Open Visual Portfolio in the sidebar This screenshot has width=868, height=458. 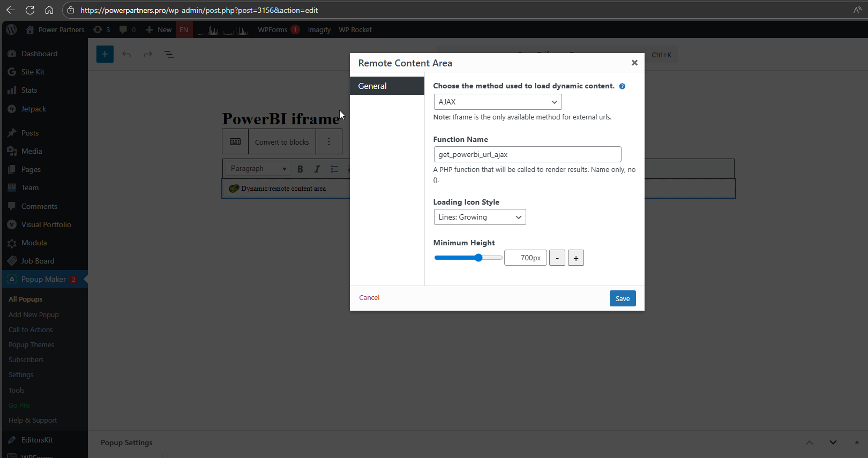point(45,224)
